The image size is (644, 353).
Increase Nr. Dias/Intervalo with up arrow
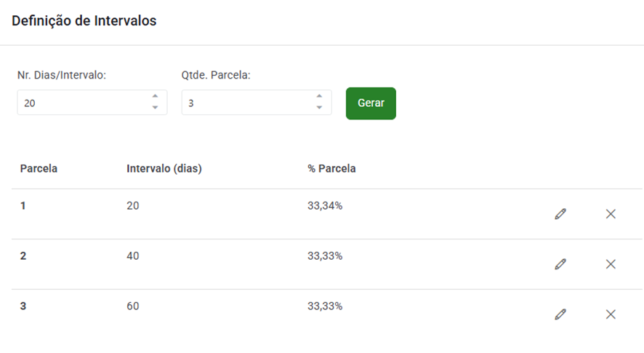155,96
